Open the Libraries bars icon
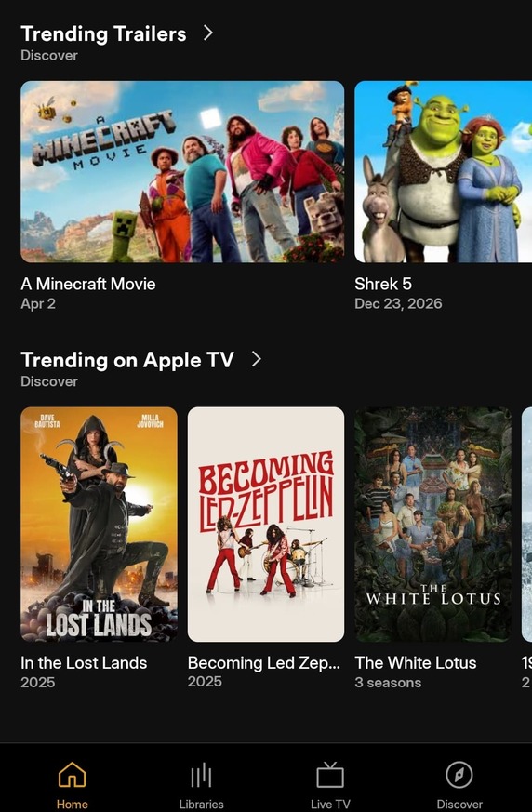 point(201,775)
